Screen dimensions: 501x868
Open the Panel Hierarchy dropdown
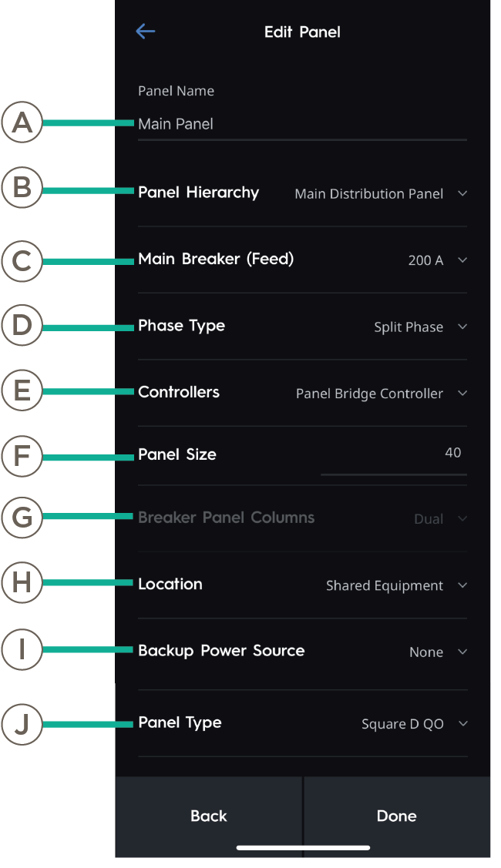pyautogui.click(x=462, y=193)
